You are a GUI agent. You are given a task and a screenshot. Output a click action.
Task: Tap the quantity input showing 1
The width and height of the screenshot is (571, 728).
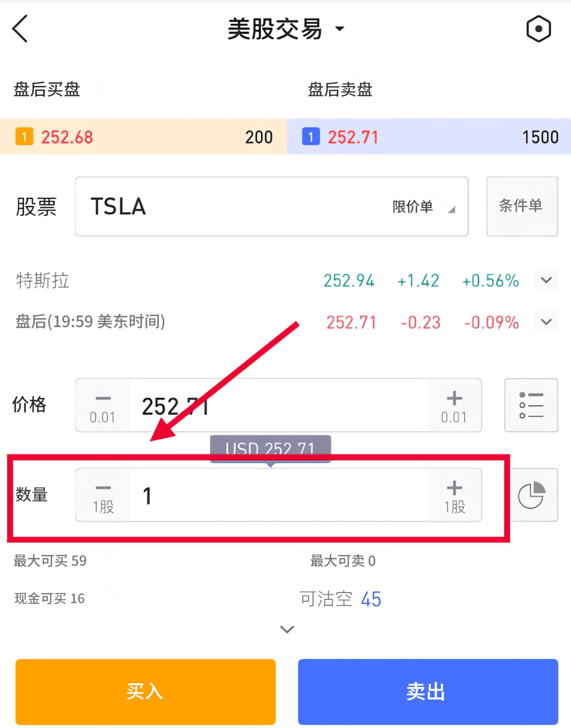(x=279, y=495)
